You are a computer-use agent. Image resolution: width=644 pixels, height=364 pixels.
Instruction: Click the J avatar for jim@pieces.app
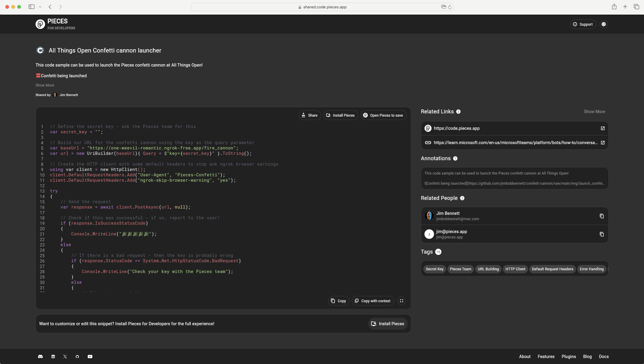429,234
